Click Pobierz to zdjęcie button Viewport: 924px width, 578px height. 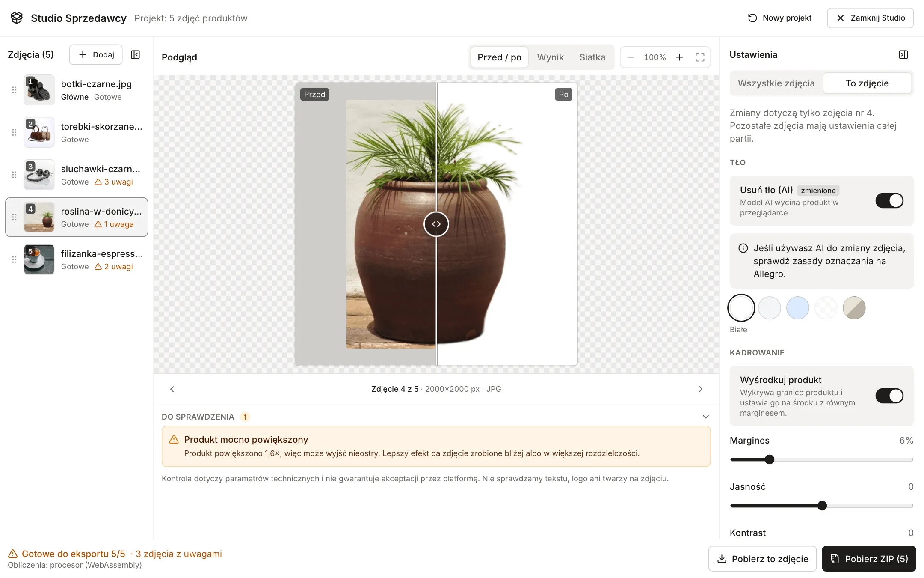(x=762, y=559)
